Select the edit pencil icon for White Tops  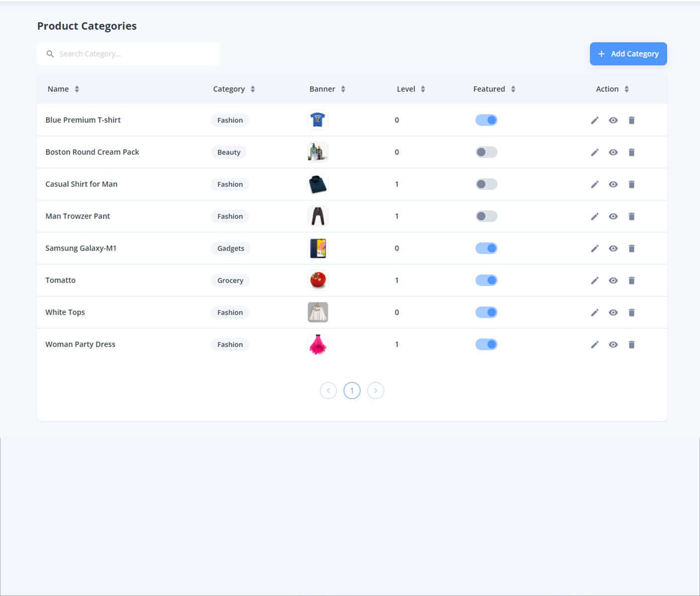(595, 312)
